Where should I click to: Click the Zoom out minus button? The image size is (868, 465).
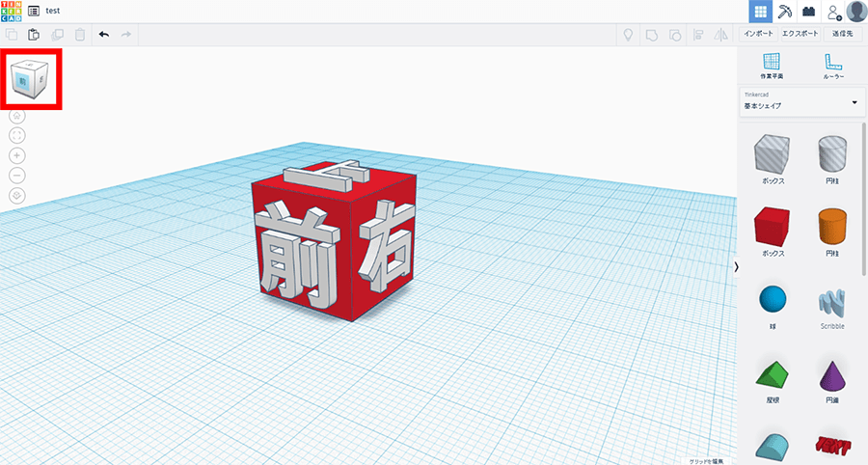click(x=17, y=176)
